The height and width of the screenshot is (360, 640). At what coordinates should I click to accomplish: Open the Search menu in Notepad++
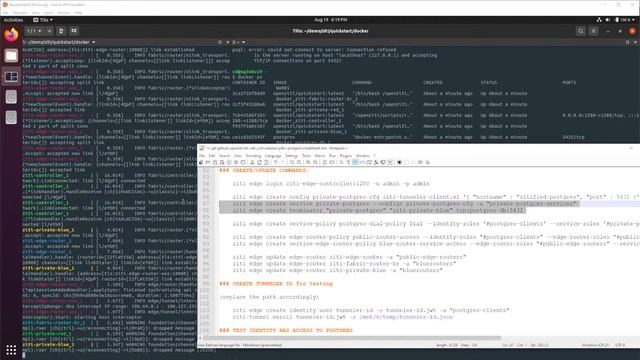[x=224, y=156]
